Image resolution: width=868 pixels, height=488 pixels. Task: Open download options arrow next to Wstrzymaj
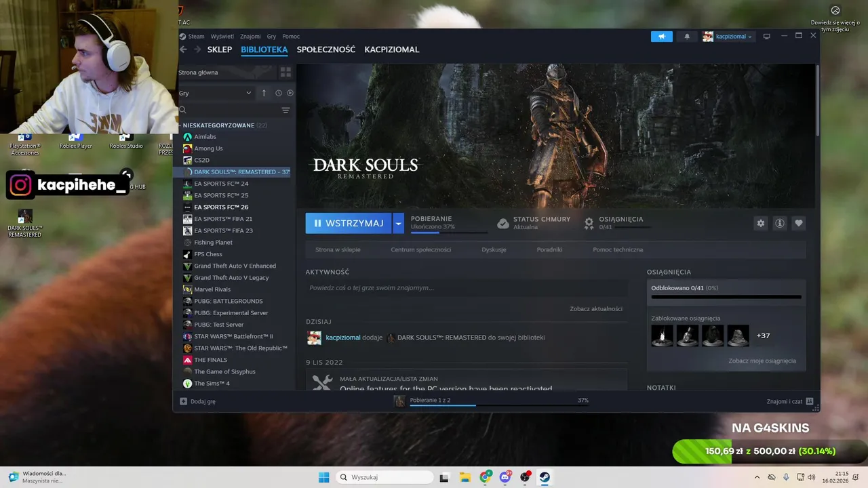399,223
